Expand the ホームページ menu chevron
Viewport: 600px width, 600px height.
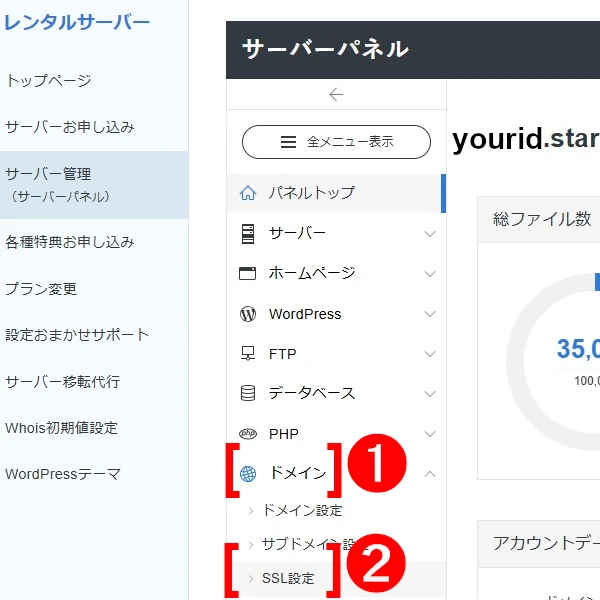tap(430, 274)
